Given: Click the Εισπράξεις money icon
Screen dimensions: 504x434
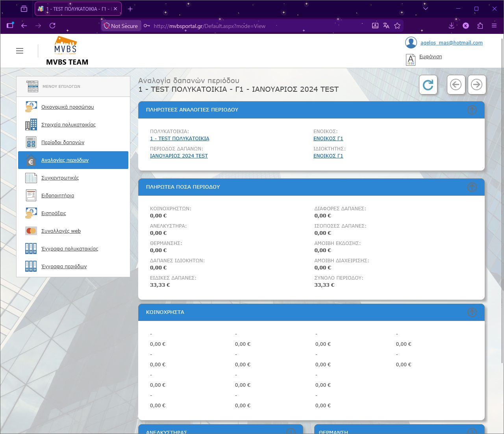Looking at the screenshot, I should [x=31, y=213].
